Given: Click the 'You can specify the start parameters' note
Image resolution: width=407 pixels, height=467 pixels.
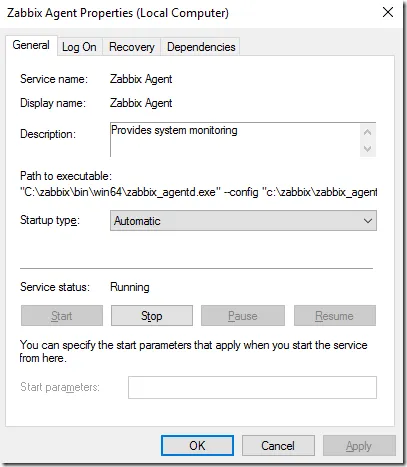Looking at the screenshot, I should pyautogui.click(x=193, y=351).
